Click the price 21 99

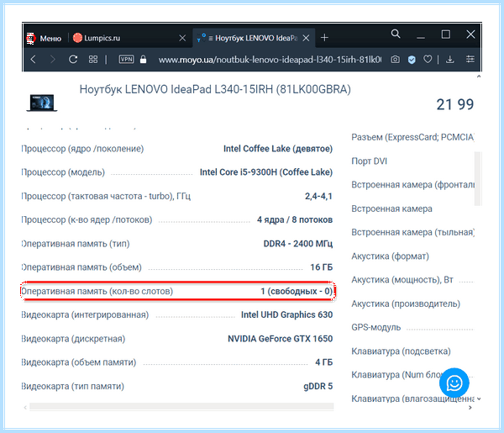[x=454, y=104]
